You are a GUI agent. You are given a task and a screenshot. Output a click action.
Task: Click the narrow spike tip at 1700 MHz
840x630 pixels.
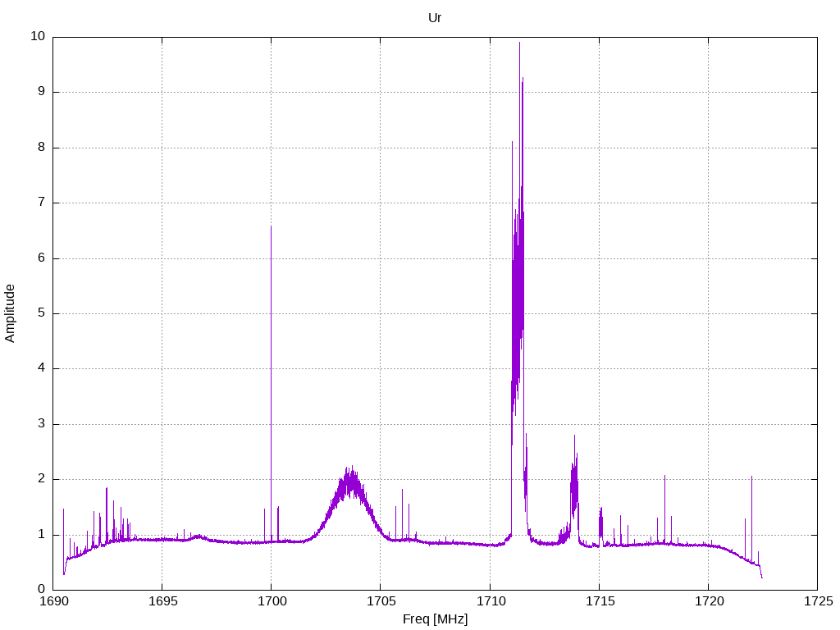coord(271,227)
